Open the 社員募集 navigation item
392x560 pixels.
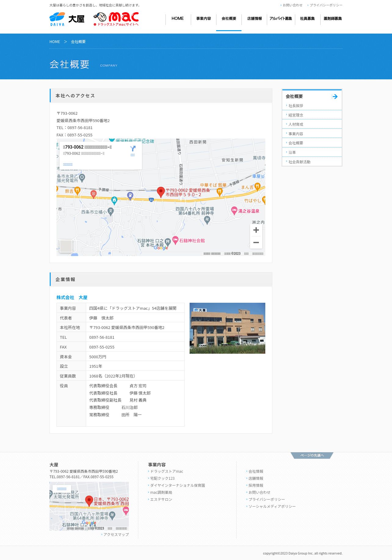point(307,19)
